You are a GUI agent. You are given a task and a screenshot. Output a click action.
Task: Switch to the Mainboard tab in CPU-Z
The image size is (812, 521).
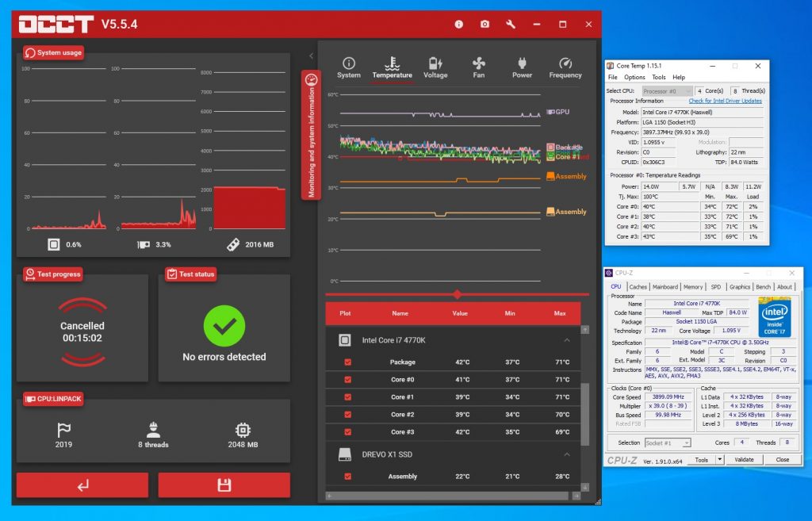(665, 287)
